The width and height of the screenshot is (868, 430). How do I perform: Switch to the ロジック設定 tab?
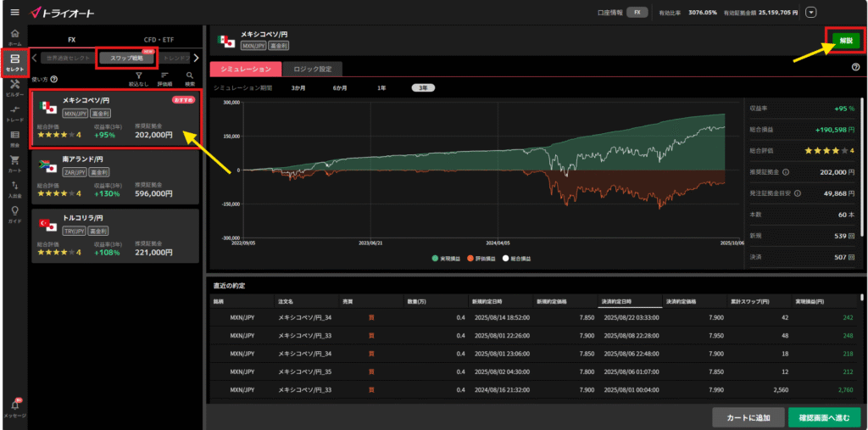tap(313, 68)
